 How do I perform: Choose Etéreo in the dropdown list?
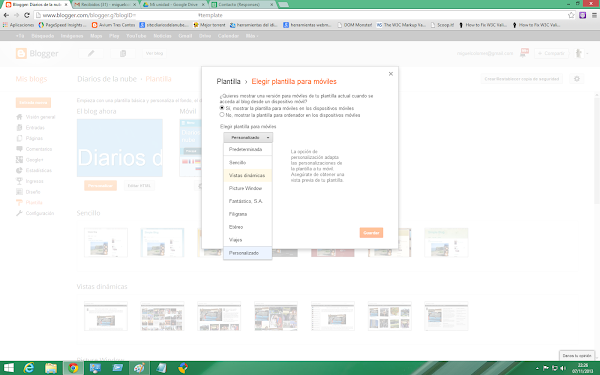coord(248,227)
